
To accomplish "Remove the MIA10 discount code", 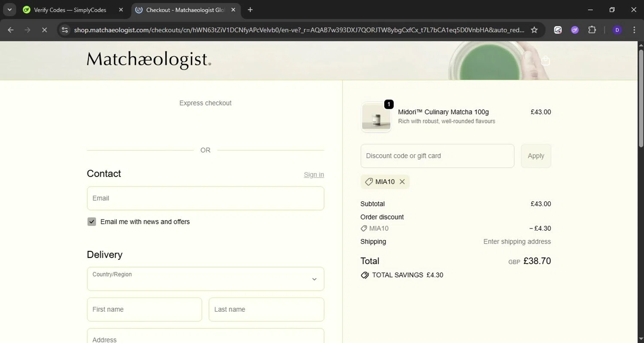I will tap(402, 182).
